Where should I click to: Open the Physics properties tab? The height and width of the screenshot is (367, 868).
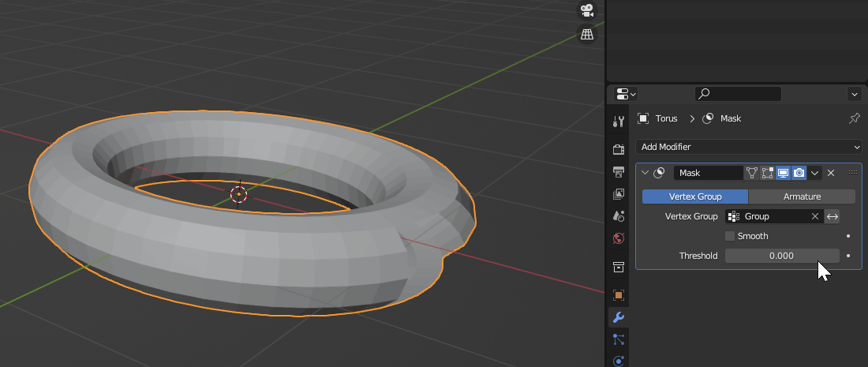click(619, 361)
